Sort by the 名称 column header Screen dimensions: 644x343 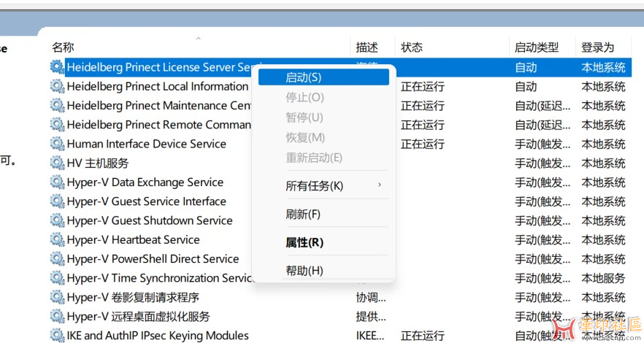click(x=64, y=47)
